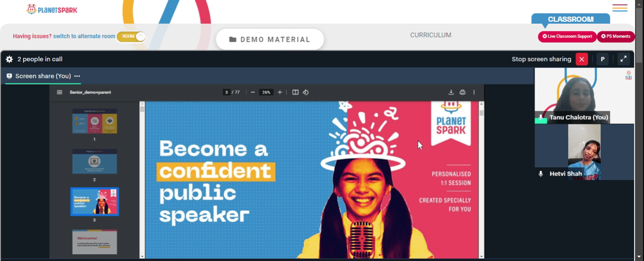Click the P button in call bar
Image resolution: width=644 pixels, height=261 pixels.
point(603,59)
